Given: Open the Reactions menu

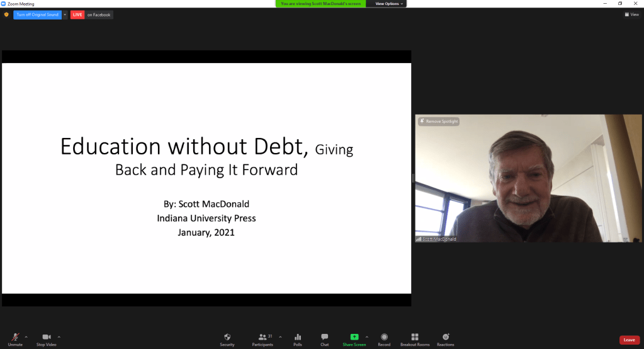Looking at the screenshot, I should click(446, 338).
